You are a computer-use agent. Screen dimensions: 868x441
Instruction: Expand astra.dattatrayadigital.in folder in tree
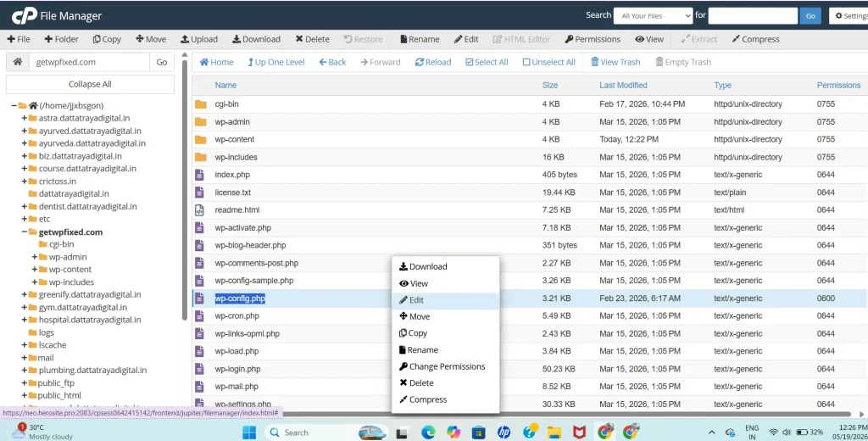coord(25,118)
